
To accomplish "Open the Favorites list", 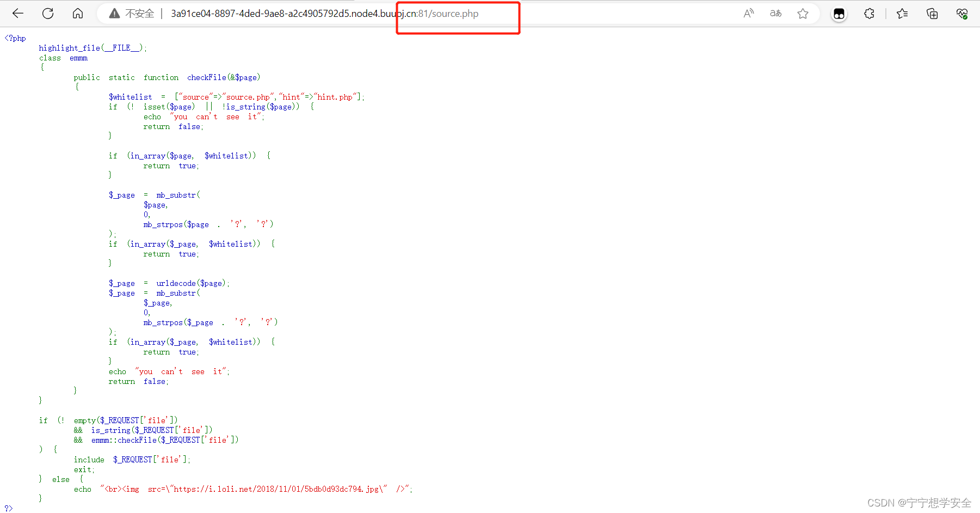I will 902,14.
